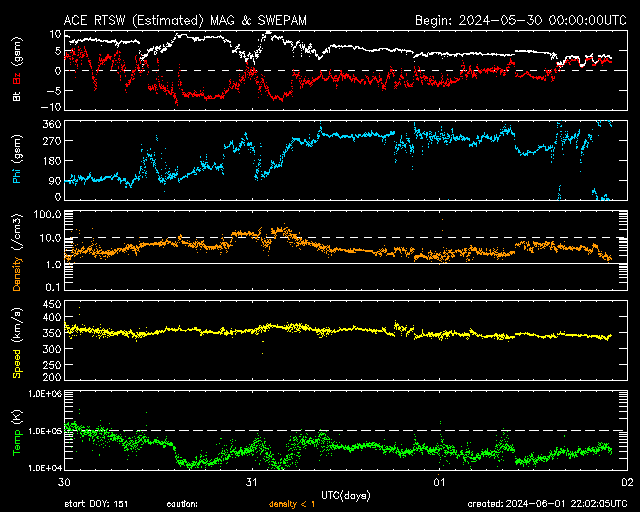Screen dimensions: 640x512
Task: Click the 10.0 tick value on Density axis
Action: click(50, 238)
